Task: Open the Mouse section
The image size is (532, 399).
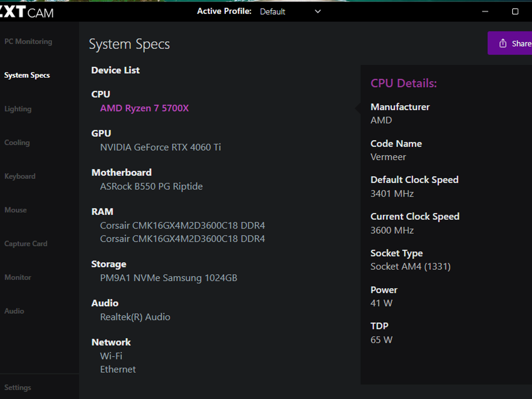Action: (16, 210)
